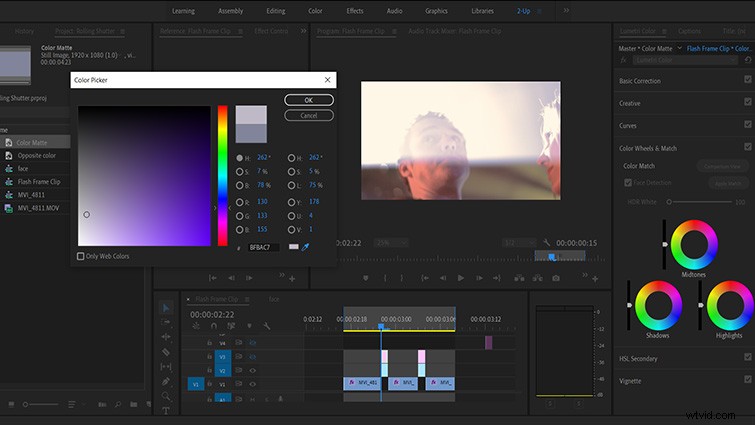Select the Zoom magnifier tool
The height and width of the screenshot is (425, 755).
pyautogui.click(x=166, y=396)
